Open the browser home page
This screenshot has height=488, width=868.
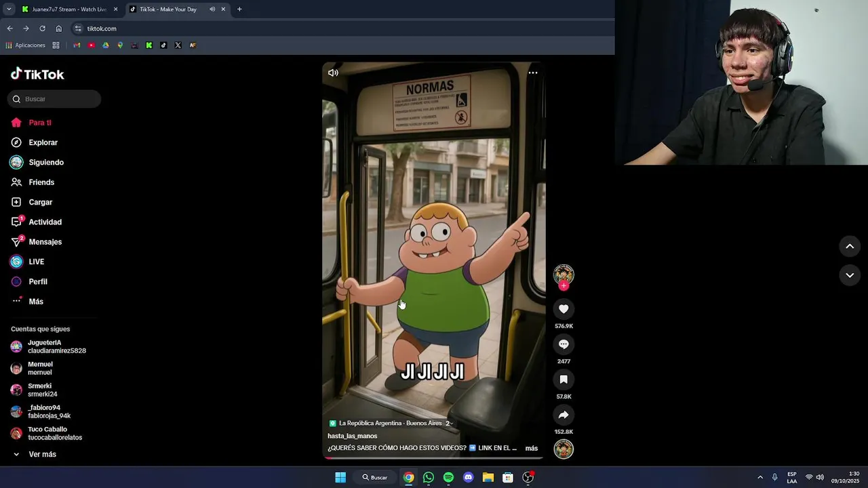(x=58, y=28)
